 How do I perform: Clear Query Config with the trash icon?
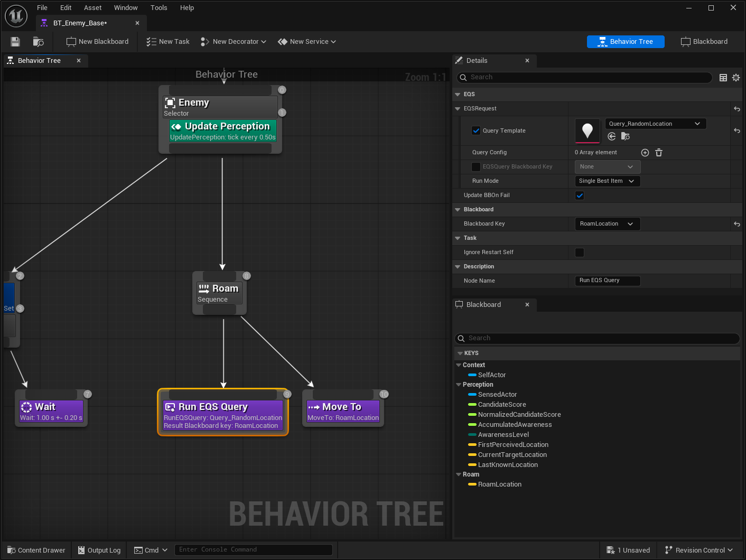tap(658, 152)
